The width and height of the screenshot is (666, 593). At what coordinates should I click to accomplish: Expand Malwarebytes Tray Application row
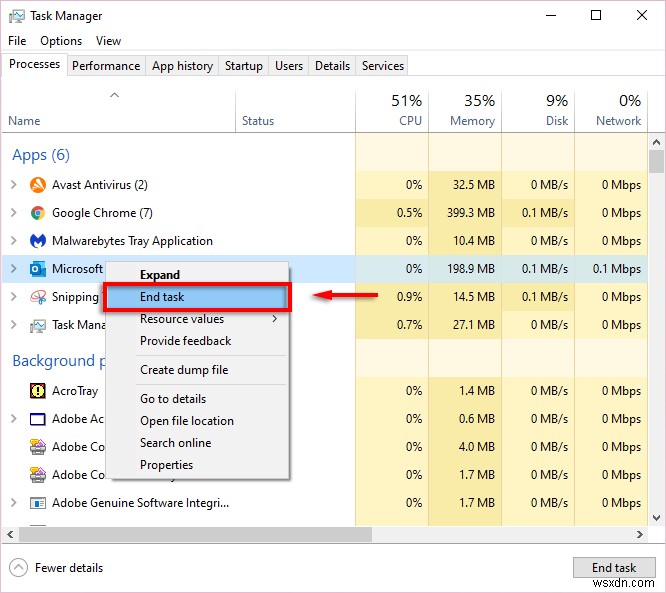(x=14, y=241)
